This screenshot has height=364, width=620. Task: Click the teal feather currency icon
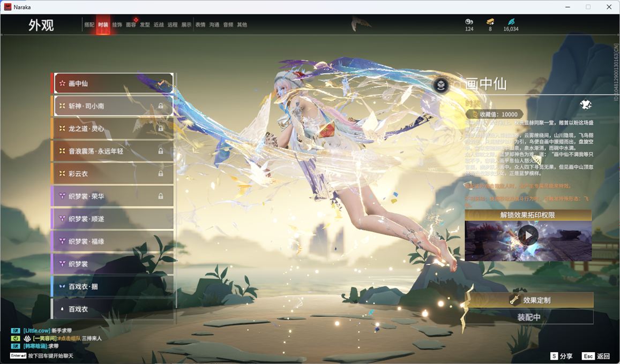pyautogui.click(x=511, y=22)
